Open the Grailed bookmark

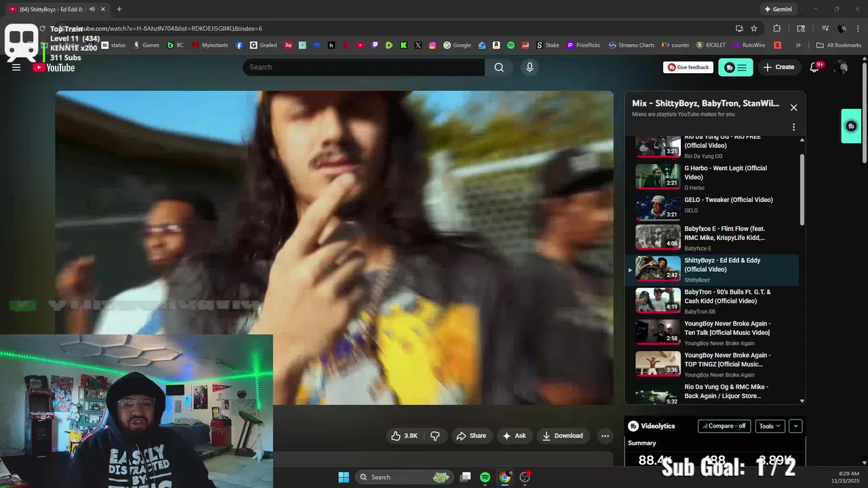click(263, 45)
